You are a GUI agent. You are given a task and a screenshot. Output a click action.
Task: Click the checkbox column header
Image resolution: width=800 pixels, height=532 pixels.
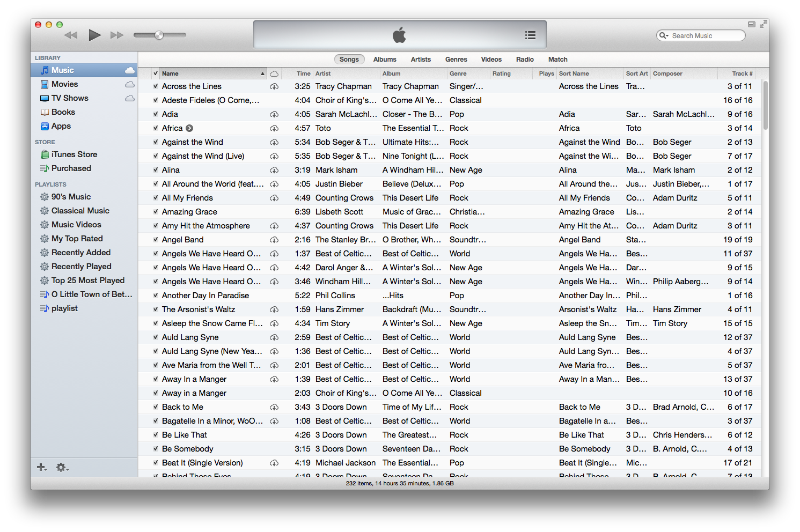pos(156,73)
